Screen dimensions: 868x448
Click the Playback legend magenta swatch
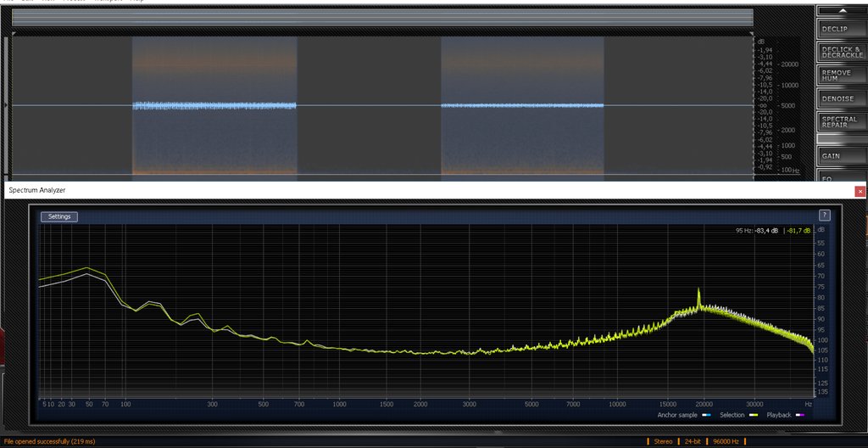click(x=800, y=415)
